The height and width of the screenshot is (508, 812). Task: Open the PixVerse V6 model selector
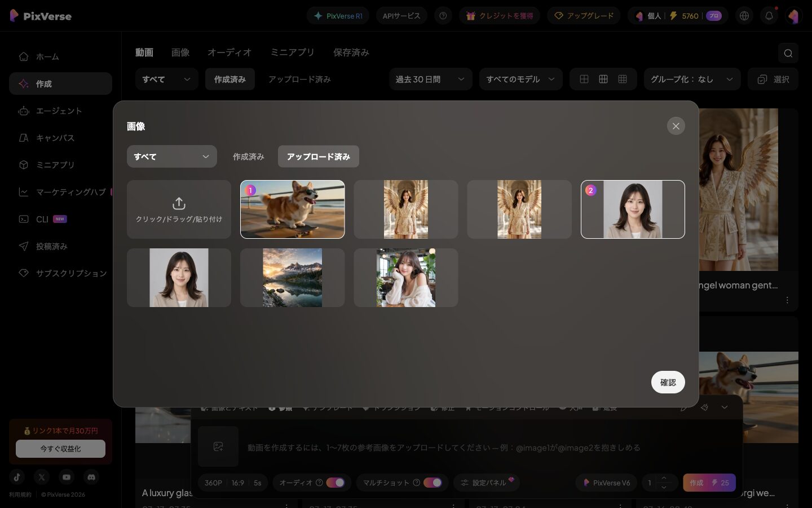click(606, 483)
